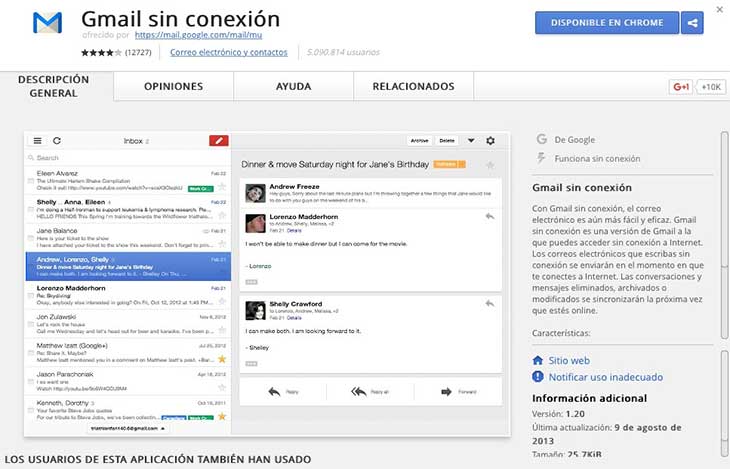The height and width of the screenshot is (469, 730).
Task: Tick checkbox for Lorenzo Madderhorn email
Action: tap(31, 295)
